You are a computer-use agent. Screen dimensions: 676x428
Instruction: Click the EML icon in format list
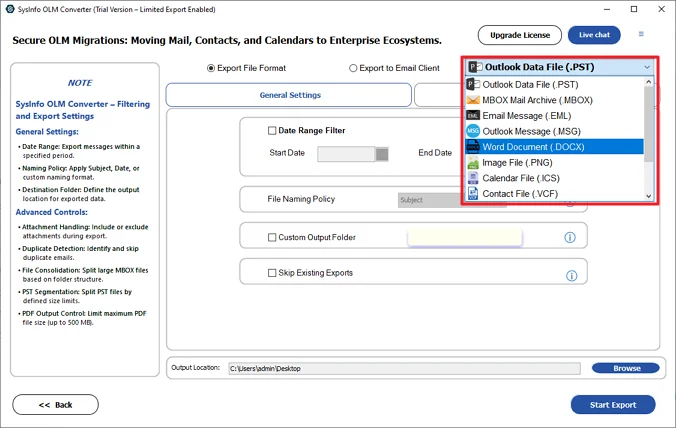[x=473, y=116]
